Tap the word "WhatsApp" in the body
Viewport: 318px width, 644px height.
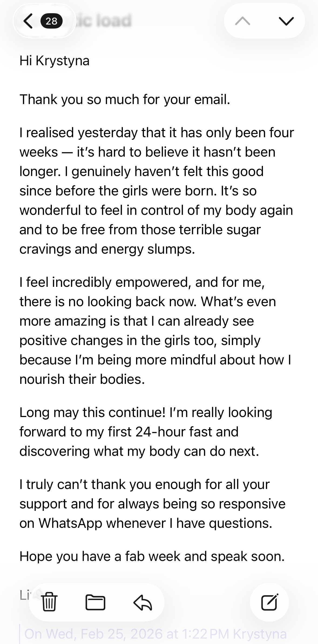70,523
